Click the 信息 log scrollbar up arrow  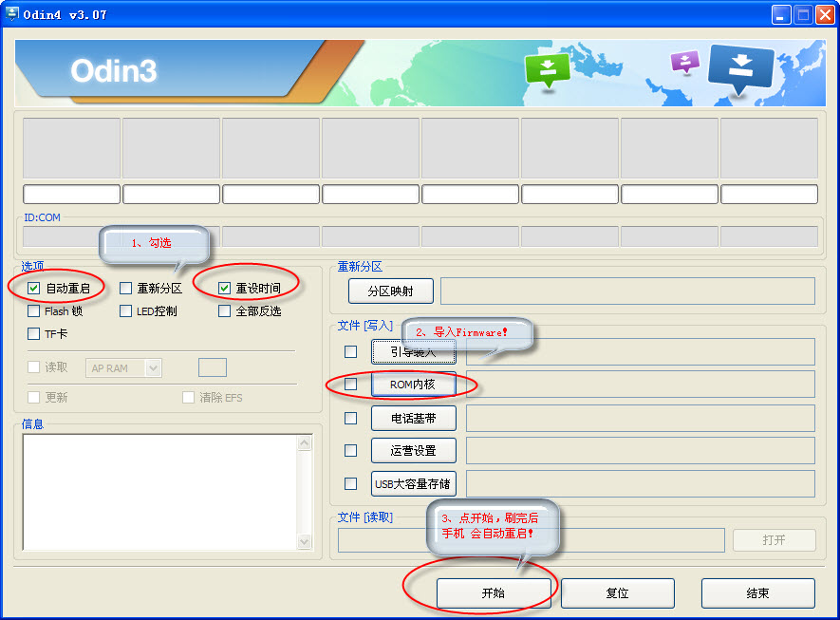(x=305, y=442)
